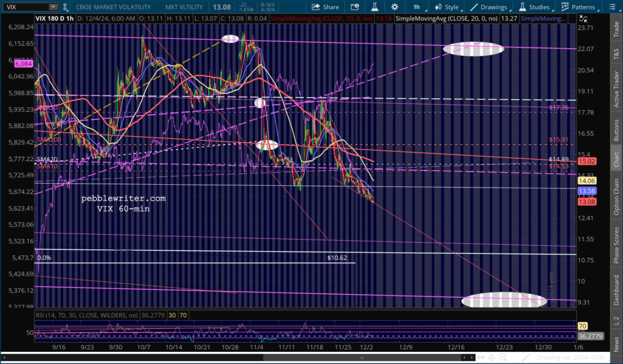Click the Share chart icon
Image resolution: width=623 pixels, height=364 pixels.
pos(325,7)
